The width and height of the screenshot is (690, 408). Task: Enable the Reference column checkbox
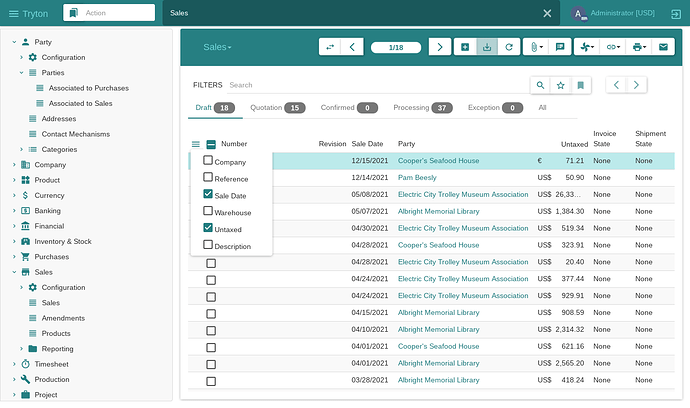point(208,177)
